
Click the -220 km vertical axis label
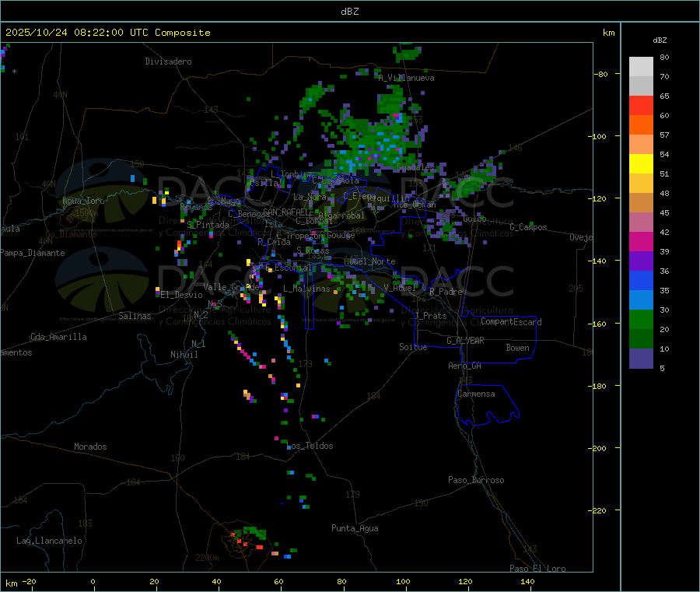598,510
